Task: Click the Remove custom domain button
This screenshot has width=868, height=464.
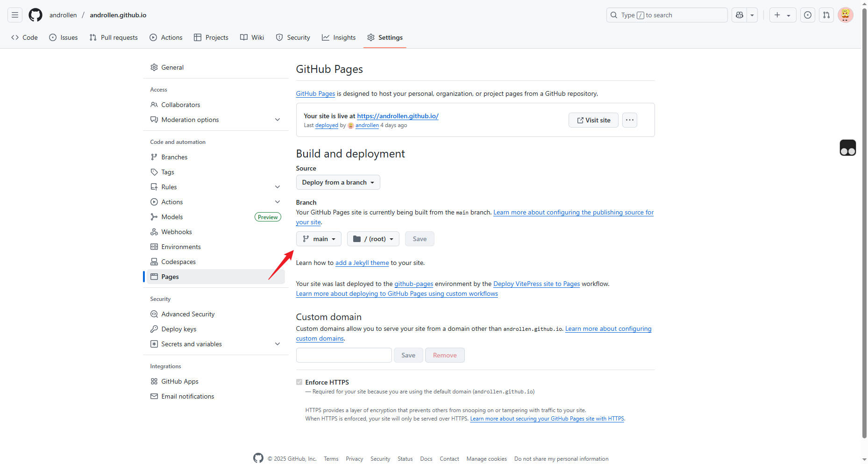Action: [x=445, y=355]
